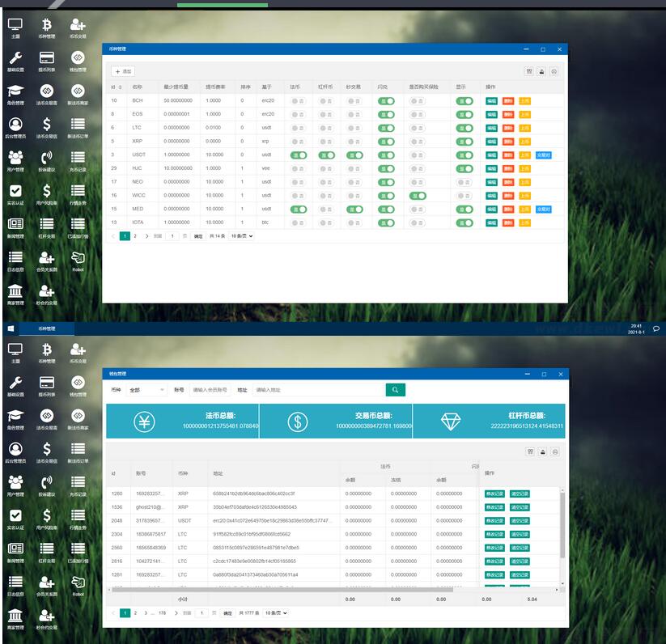Open the notification icon beside the clock
Screen dimensions: 666x644
[656, 328]
